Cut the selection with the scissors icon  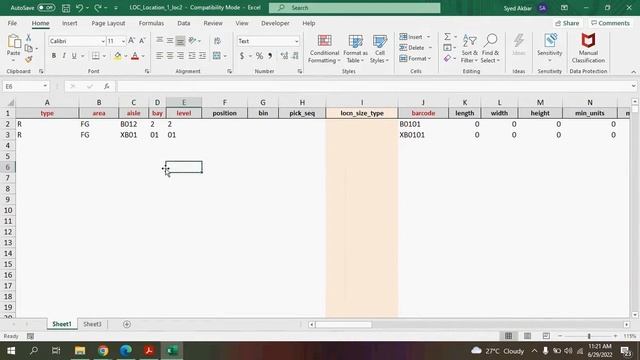29,38
